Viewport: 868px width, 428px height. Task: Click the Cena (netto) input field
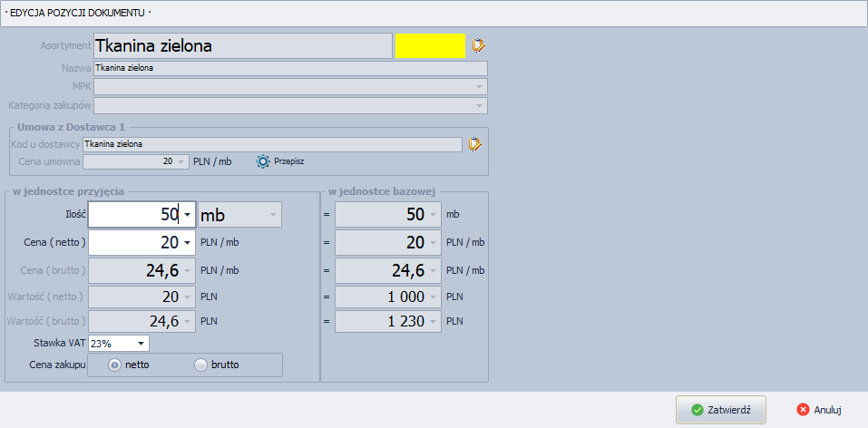[x=134, y=243]
